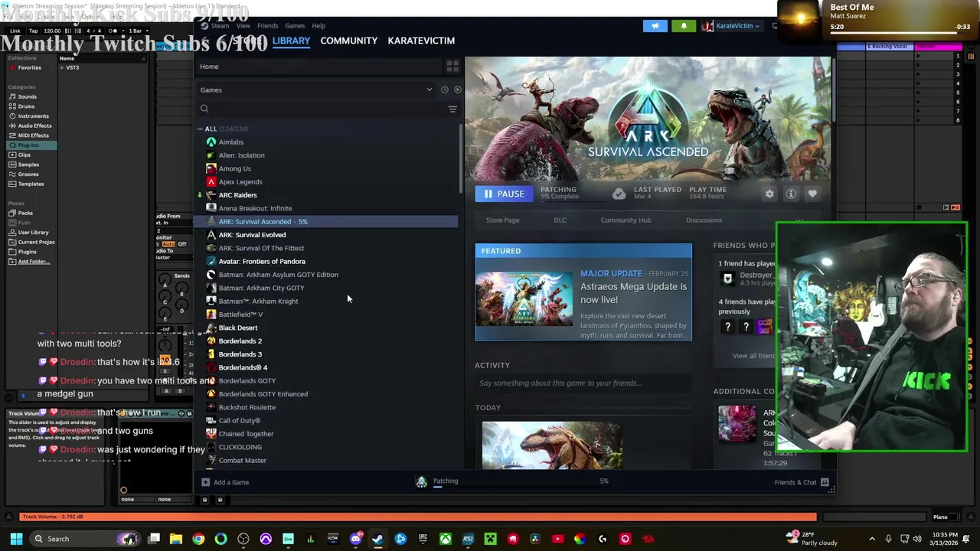The height and width of the screenshot is (551, 980).
Task: Open Xbox app from taskbar
Action: coord(445,539)
